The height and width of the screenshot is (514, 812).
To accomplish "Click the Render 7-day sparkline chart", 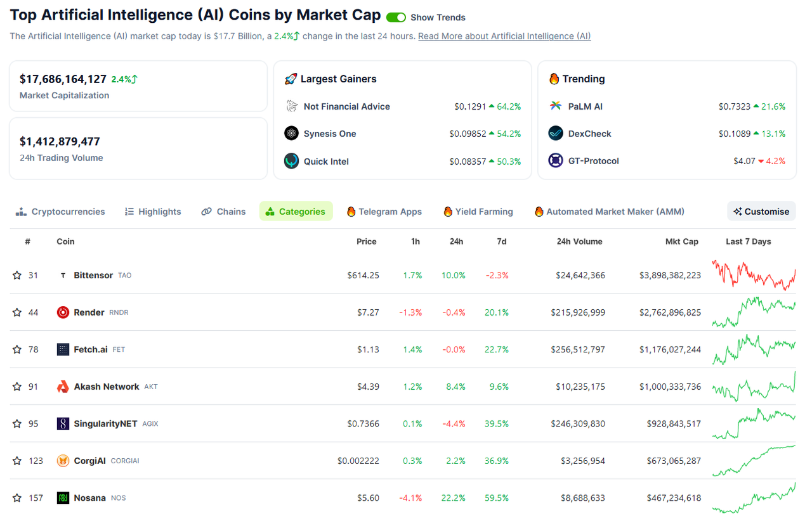I will click(x=754, y=312).
